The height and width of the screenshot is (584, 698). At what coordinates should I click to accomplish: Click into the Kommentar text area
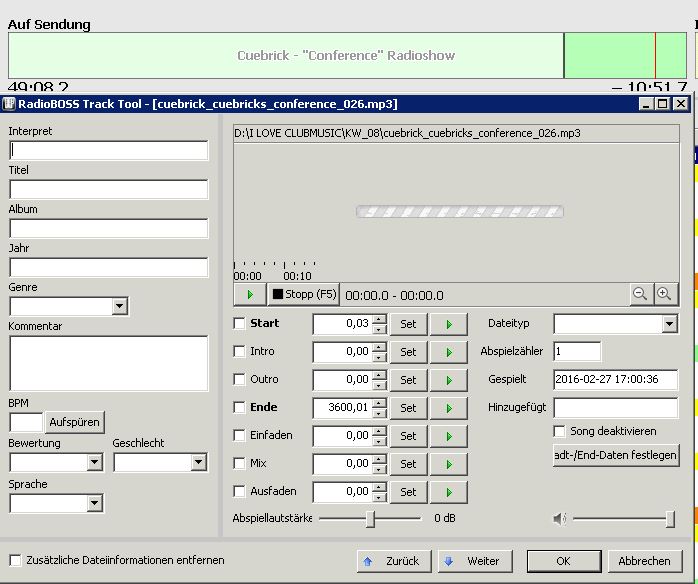pyautogui.click(x=109, y=364)
